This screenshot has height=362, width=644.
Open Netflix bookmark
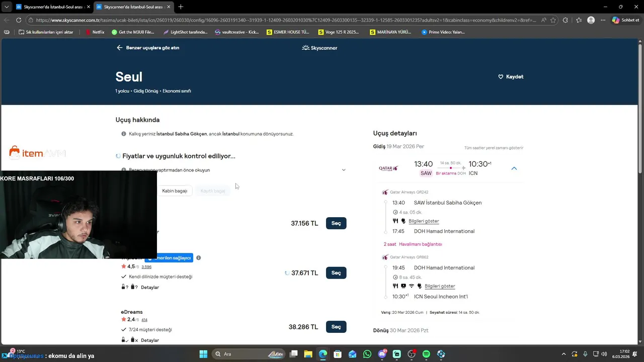(x=95, y=32)
